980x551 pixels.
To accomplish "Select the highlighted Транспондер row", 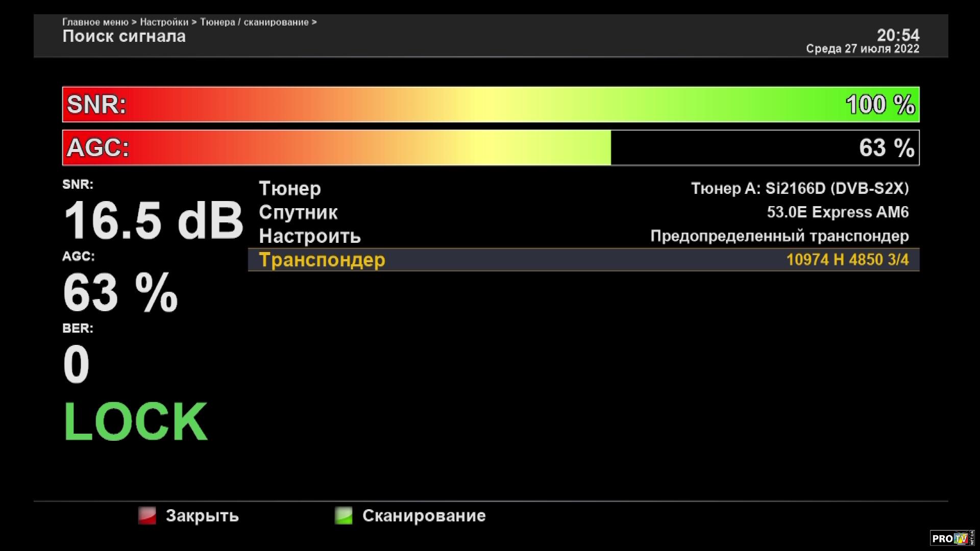I will [322, 260].
